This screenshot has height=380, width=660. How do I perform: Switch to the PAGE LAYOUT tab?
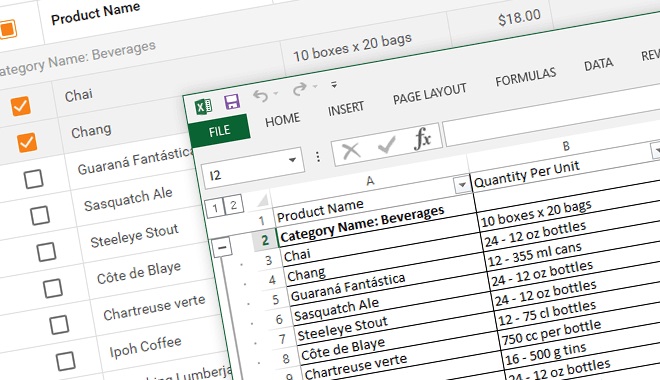(429, 94)
